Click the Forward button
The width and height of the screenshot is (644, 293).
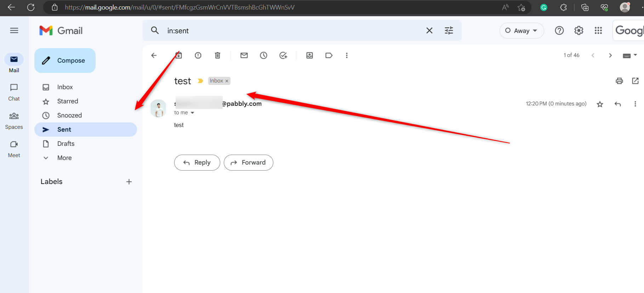tap(248, 162)
